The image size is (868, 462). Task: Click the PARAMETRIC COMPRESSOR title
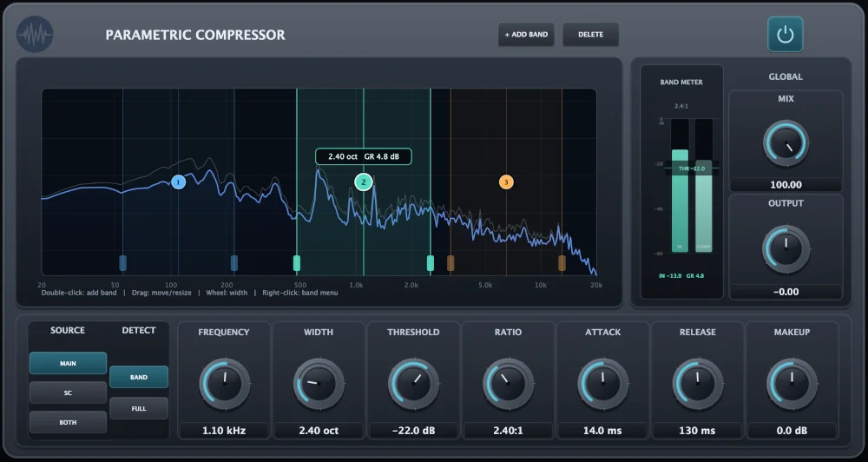195,35
